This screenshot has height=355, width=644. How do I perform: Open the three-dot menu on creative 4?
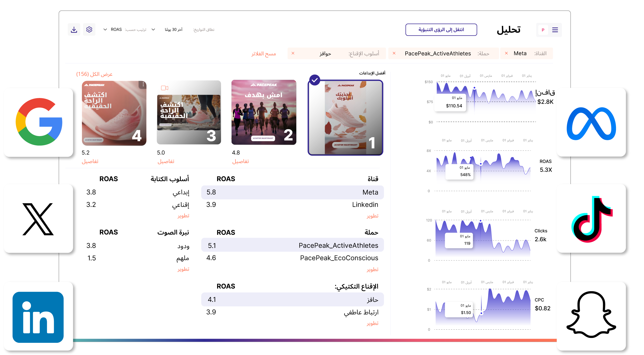pyautogui.click(x=143, y=85)
